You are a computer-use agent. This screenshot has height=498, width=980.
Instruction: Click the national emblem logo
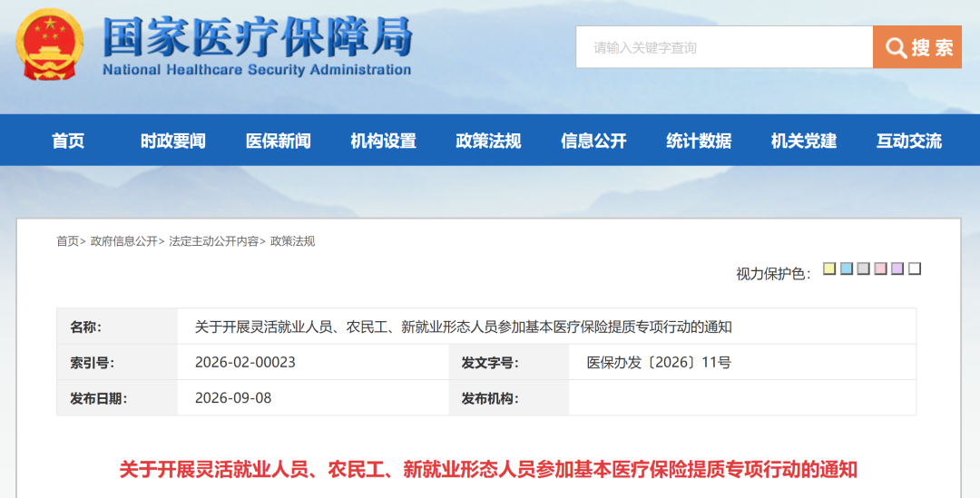coord(49,44)
